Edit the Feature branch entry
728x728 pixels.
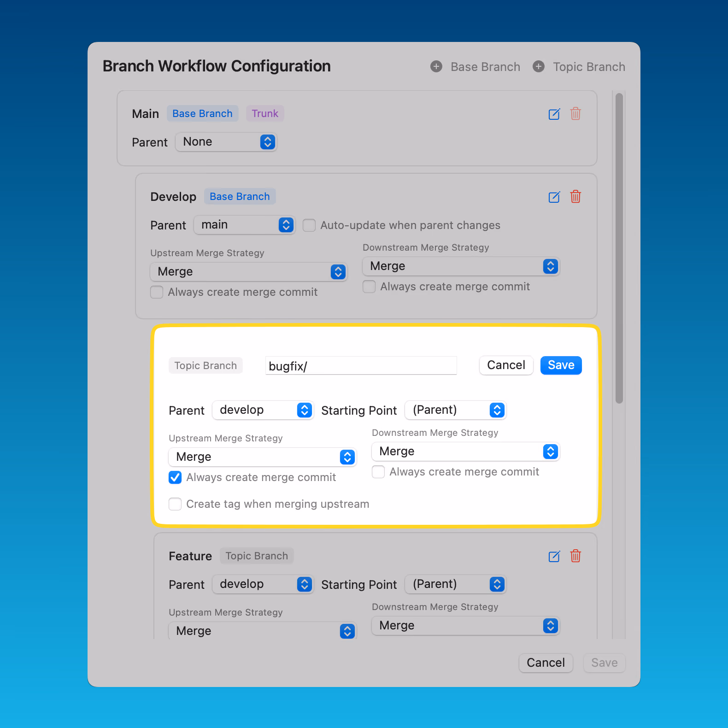click(x=554, y=556)
